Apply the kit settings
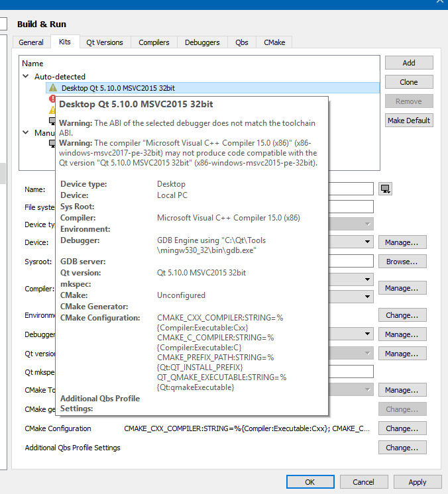The width and height of the screenshot is (448, 494). (x=418, y=481)
